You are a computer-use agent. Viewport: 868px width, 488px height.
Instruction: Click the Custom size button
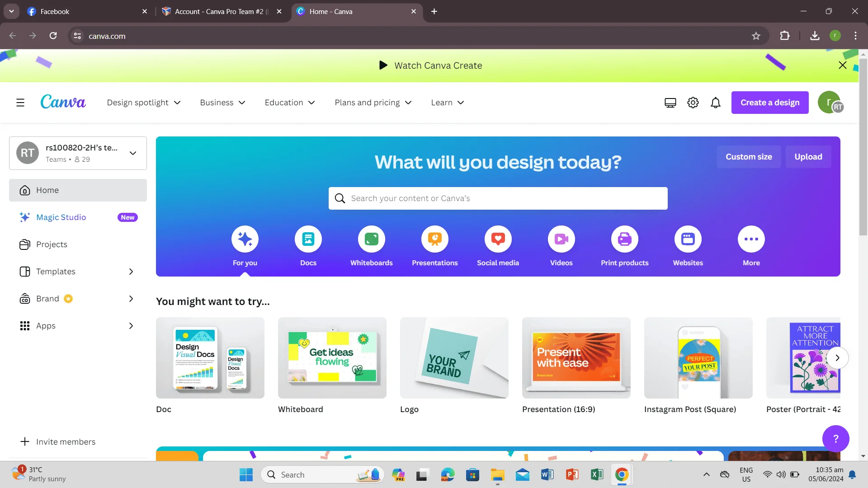point(749,157)
